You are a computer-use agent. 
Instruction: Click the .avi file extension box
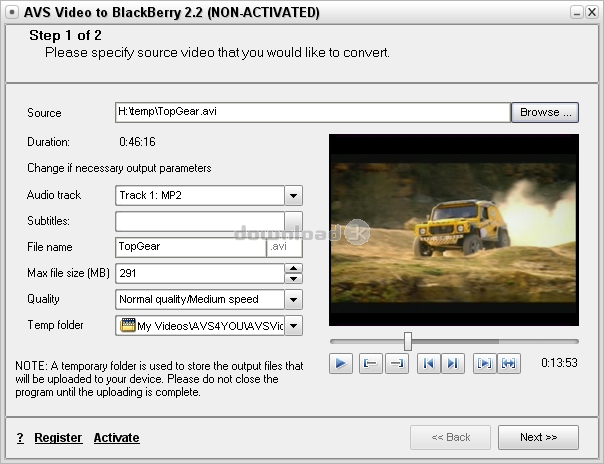(284, 247)
